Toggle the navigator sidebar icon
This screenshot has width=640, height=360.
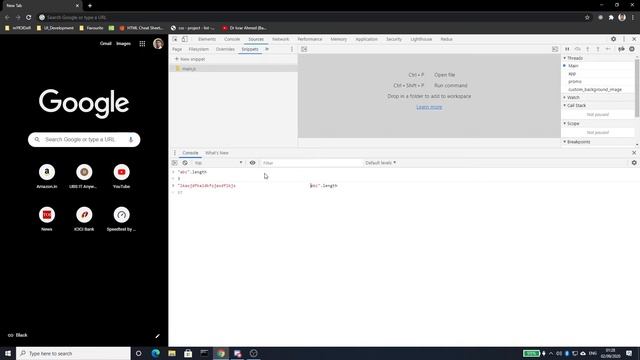pyautogui.click(x=304, y=49)
